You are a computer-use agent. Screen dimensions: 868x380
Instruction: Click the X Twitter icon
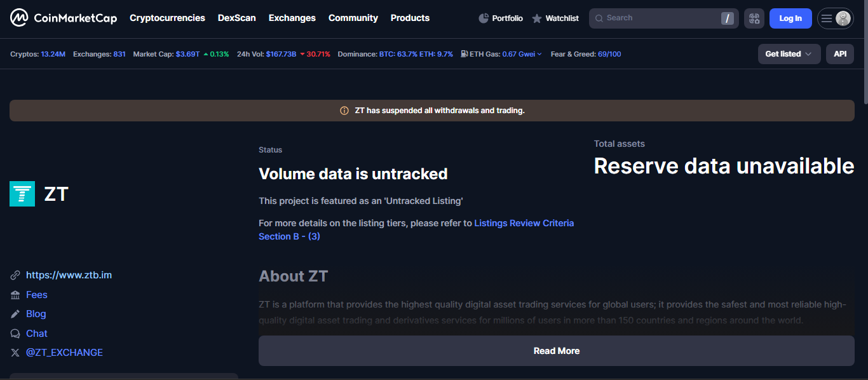15,353
